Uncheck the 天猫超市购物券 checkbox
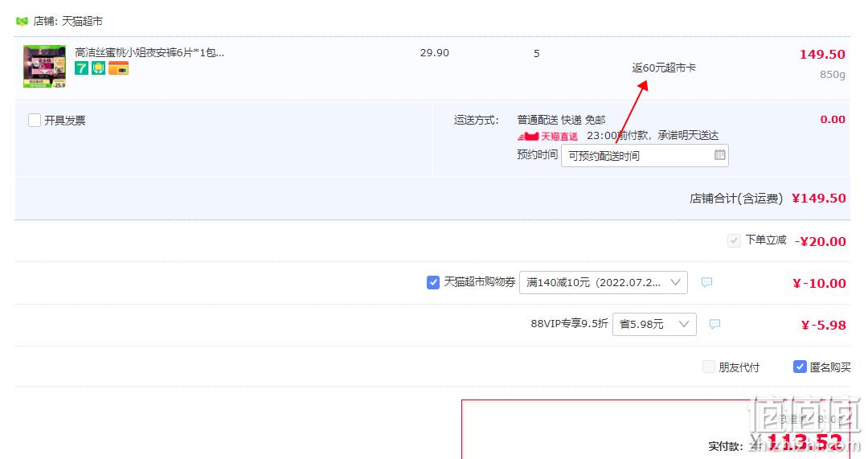Image resolution: width=868 pixels, height=459 pixels. tap(433, 282)
